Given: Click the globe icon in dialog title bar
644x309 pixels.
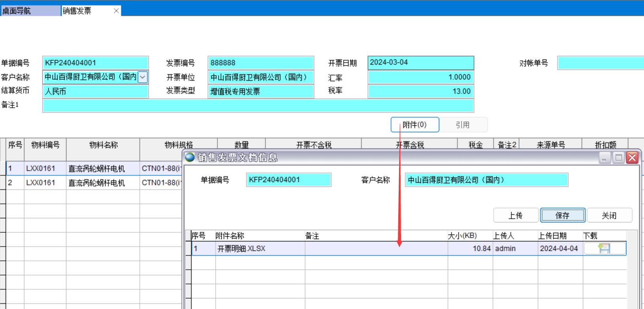Looking at the screenshot, I should [x=190, y=157].
